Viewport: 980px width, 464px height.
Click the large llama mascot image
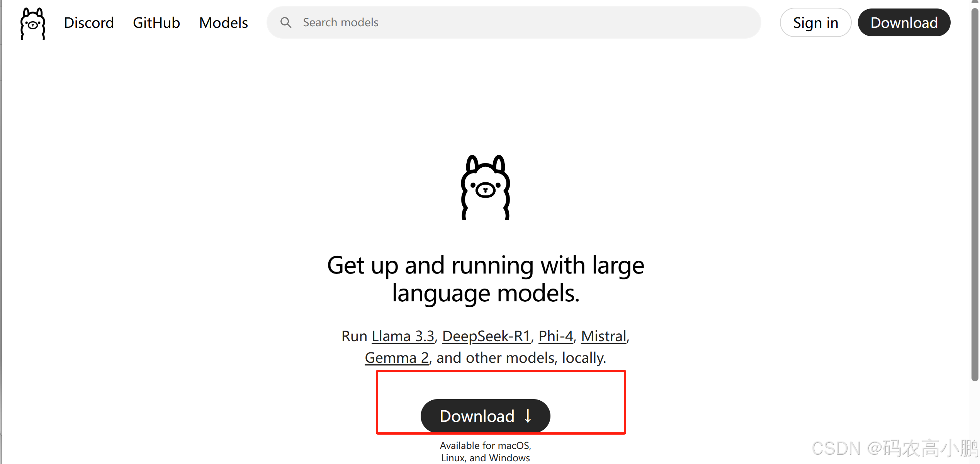[x=486, y=187]
